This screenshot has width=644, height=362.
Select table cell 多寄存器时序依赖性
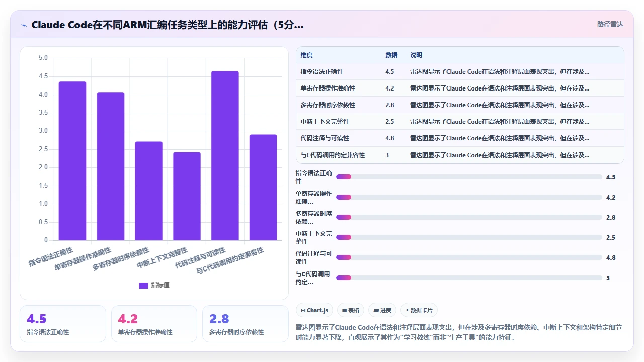click(328, 105)
